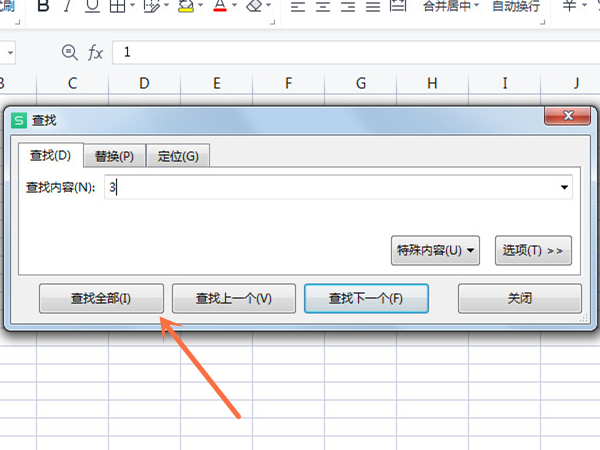
Task: Click the zoom magnifier icon beside fx
Action: pyautogui.click(x=69, y=52)
